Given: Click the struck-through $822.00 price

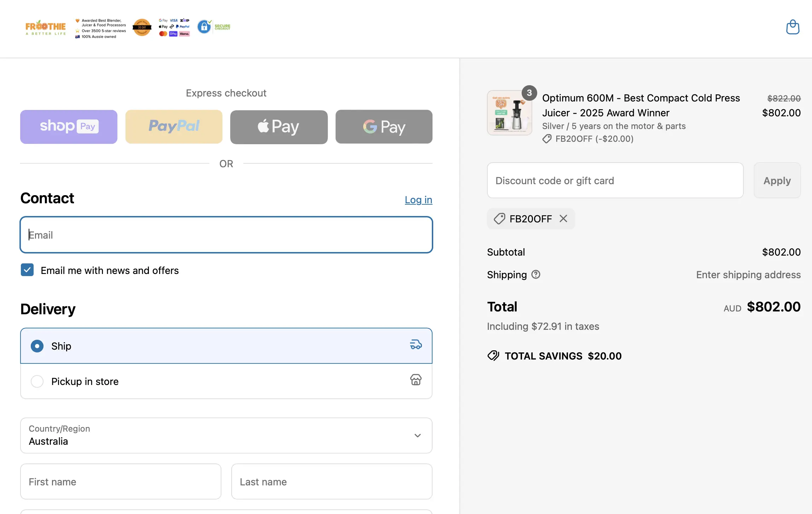Looking at the screenshot, I should pyautogui.click(x=784, y=98).
